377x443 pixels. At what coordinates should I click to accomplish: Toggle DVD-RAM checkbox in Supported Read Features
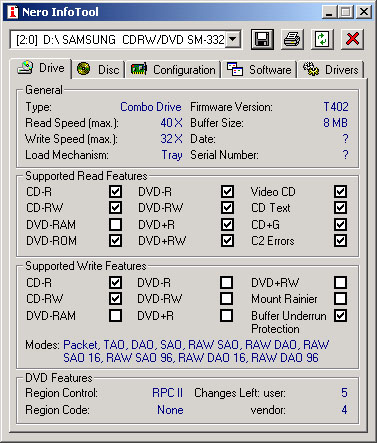(x=115, y=224)
